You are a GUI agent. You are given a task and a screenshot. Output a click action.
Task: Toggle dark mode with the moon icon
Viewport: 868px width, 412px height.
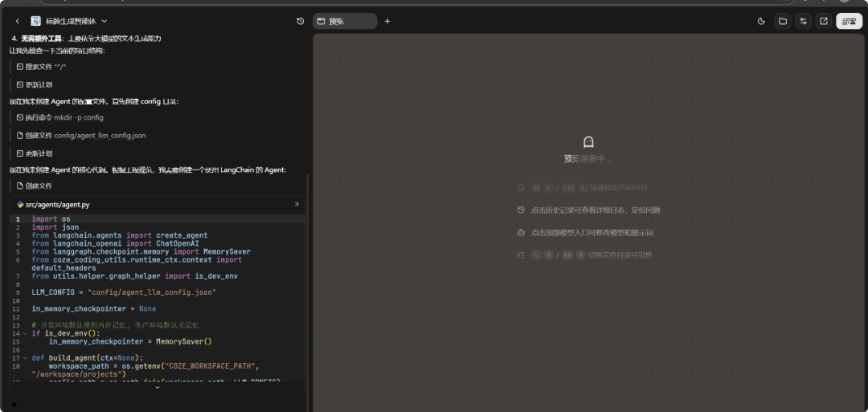761,21
